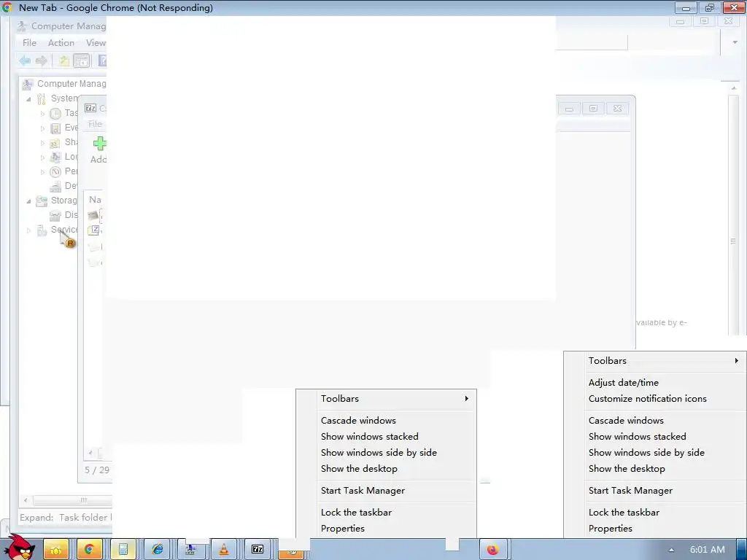Click the 'Na' name column header in 7-Zip
This screenshot has height=560, width=747.
(x=95, y=200)
